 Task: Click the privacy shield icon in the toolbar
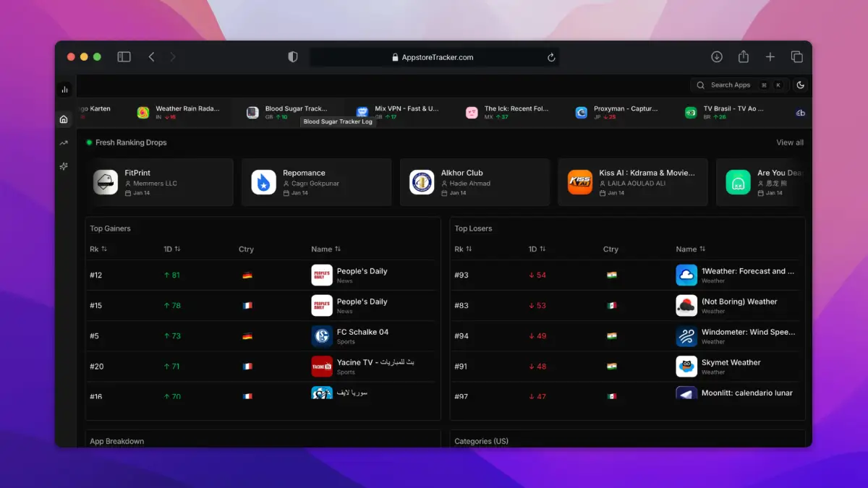click(x=292, y=56)
